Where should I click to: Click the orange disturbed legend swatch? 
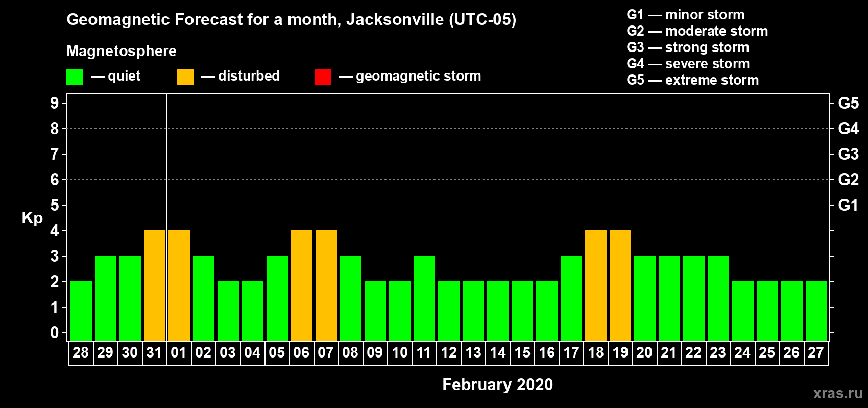(185, 77)
